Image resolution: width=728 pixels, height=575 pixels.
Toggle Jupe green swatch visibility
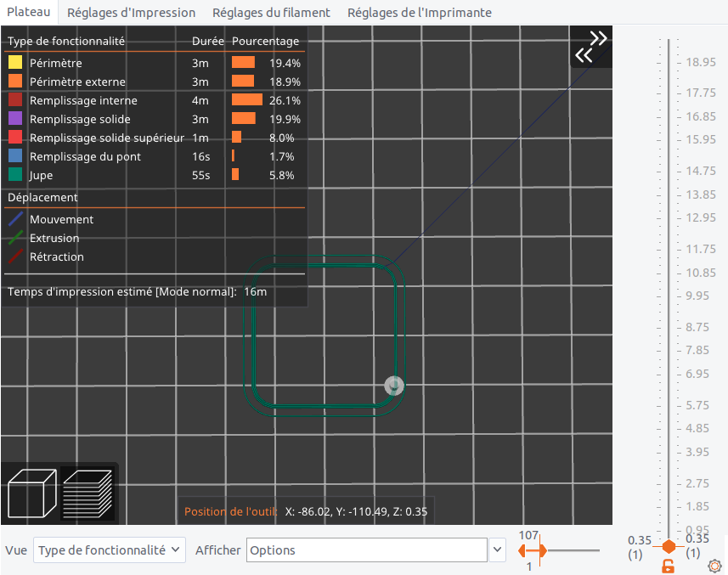pyautogui.click(x=15, y=175)
